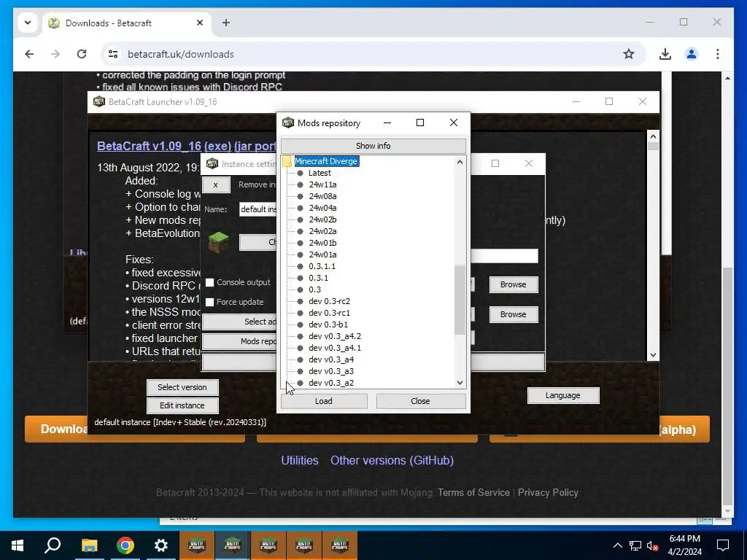Toggle the Console output checkbox
The image size is (747, 560).
point(209,282)
